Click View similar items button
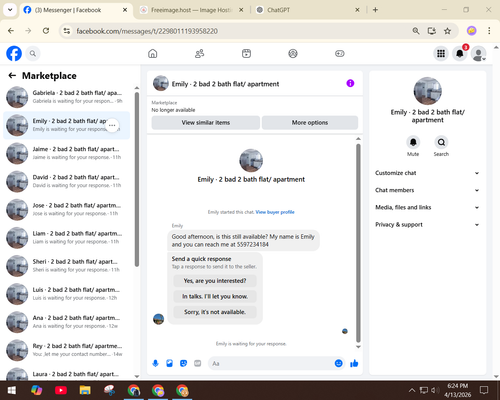This screenshot has width=500, height=400. (206, 123)
